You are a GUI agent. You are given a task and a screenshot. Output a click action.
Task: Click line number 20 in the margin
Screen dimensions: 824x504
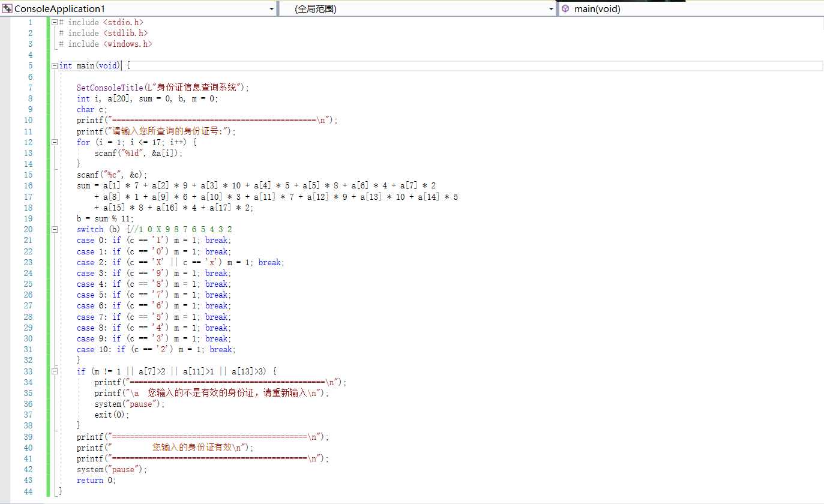tap(28, 229)
